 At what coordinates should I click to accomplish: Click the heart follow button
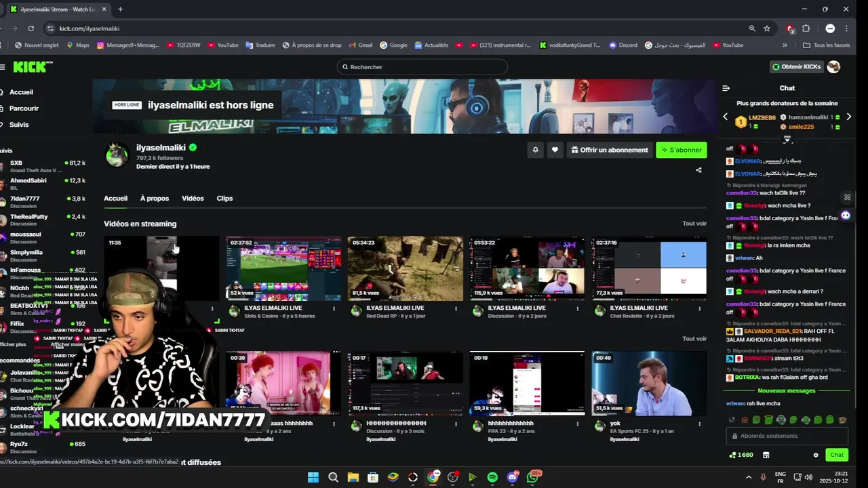[555, 150]
